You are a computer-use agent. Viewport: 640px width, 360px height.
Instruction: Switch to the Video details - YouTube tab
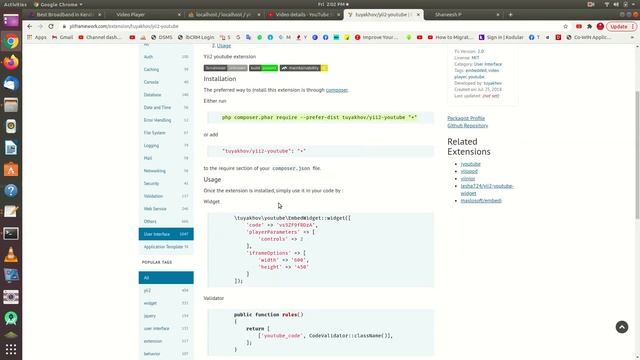pos(303,14)
